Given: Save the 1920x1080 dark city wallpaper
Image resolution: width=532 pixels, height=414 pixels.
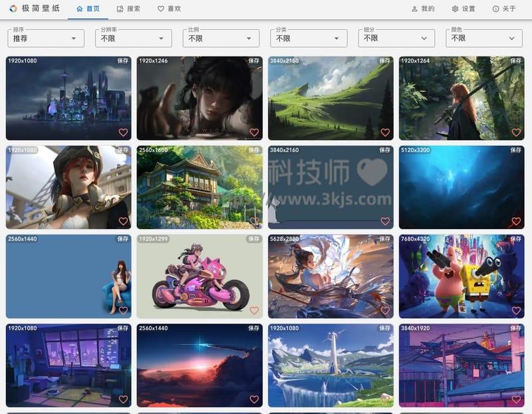Looking at the screenshot, I should pyautogui.click(x=123, y=60).
